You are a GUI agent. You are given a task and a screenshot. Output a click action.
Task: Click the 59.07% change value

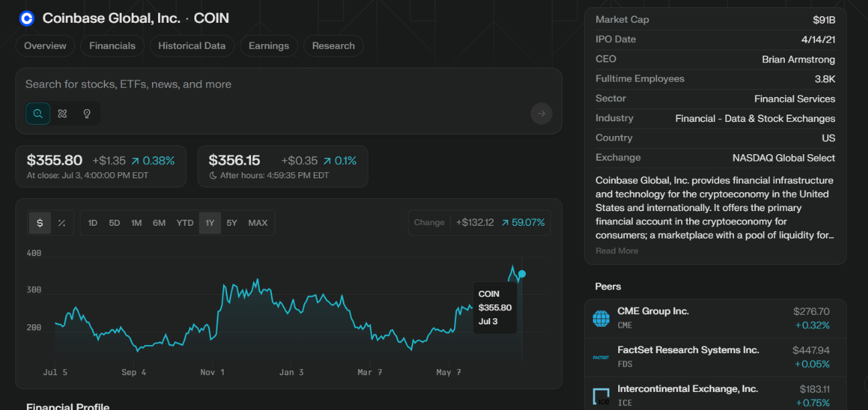pos(528,222)
